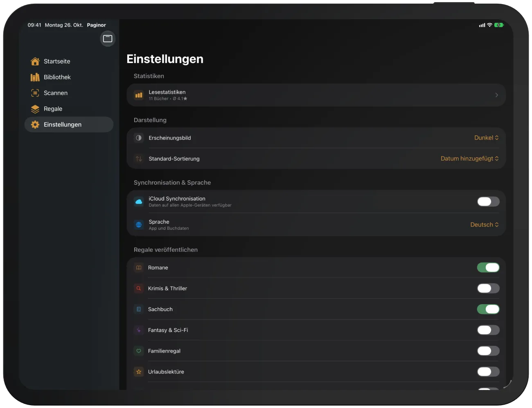Click the "Daten auf allen Apple-Geräten verfügbar" text

pos(190,205)
